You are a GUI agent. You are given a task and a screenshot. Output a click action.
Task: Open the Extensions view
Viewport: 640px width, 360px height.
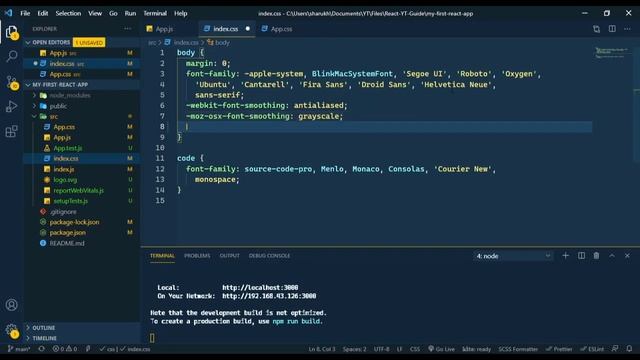coord(11,131)
